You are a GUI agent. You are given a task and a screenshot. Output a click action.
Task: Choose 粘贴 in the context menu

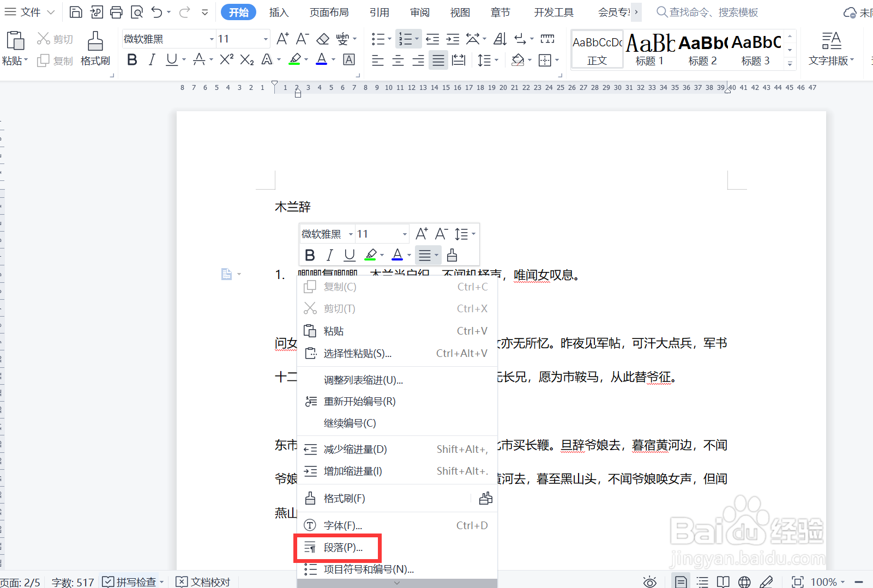click(x=397, y=331)
